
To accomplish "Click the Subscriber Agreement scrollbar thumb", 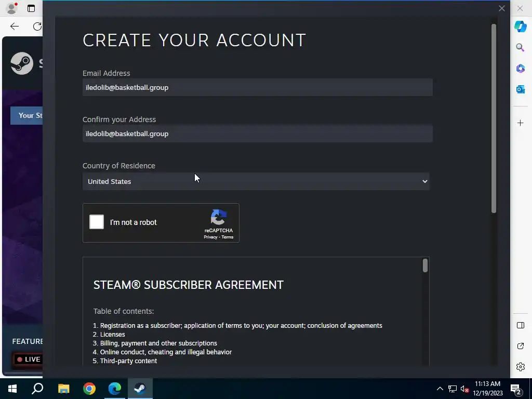I will tap(425, 265).
